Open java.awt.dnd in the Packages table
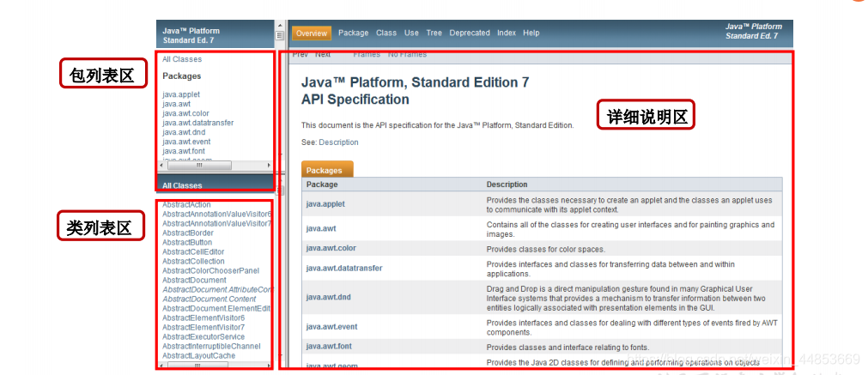The width and height of the screenshot is (868, 375). point(328,297)
